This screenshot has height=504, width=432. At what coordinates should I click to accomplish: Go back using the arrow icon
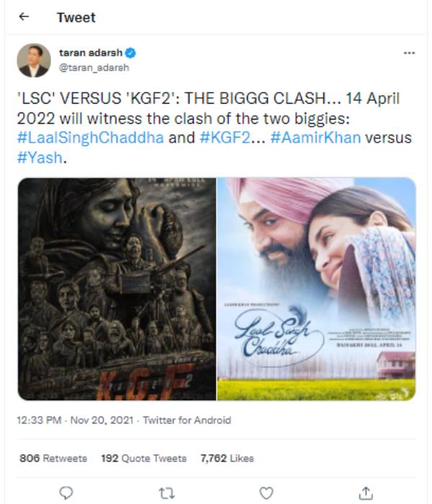[x=24, y=17]
